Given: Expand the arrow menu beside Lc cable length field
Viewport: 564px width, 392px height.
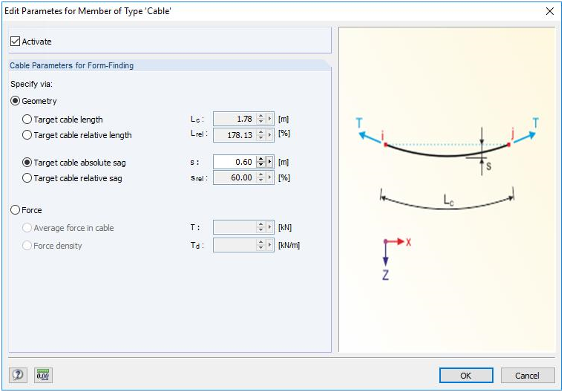Looking at the screenshot, I should tap(270, 119).
